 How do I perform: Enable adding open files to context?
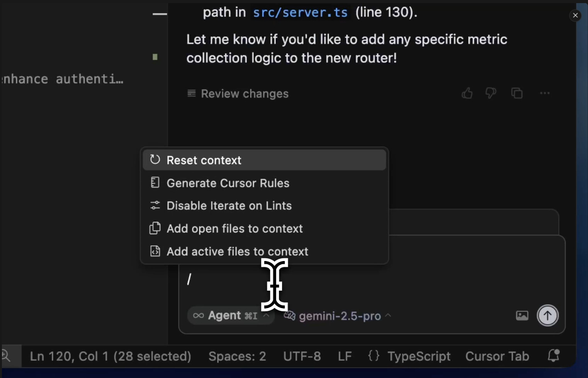click(235, 229)
